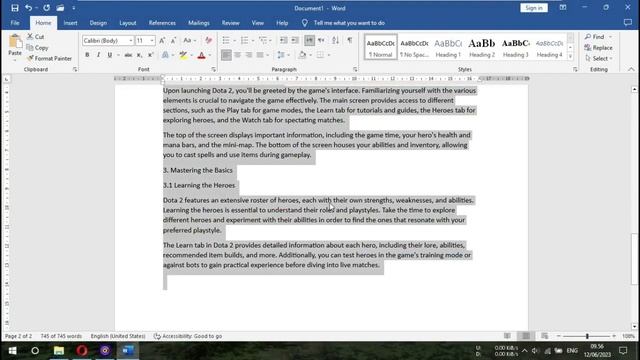
Task: Switch to the Layout tab
Action: [x=127, y=23]
